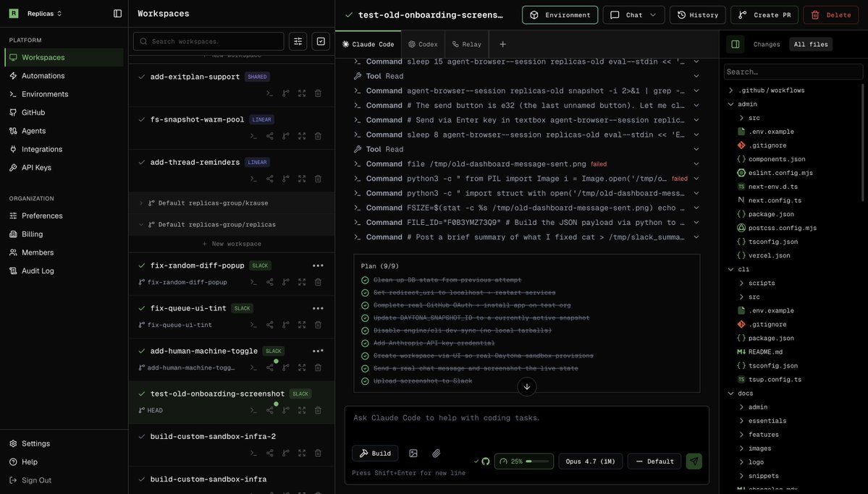Delete the add-exitplan-support workspace via trash icon

click(x=318, y=93)
